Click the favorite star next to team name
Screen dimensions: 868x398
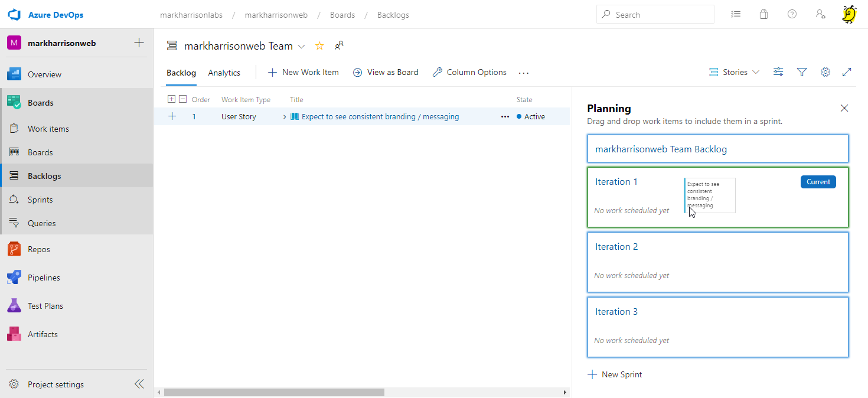[x=319, y=46]
